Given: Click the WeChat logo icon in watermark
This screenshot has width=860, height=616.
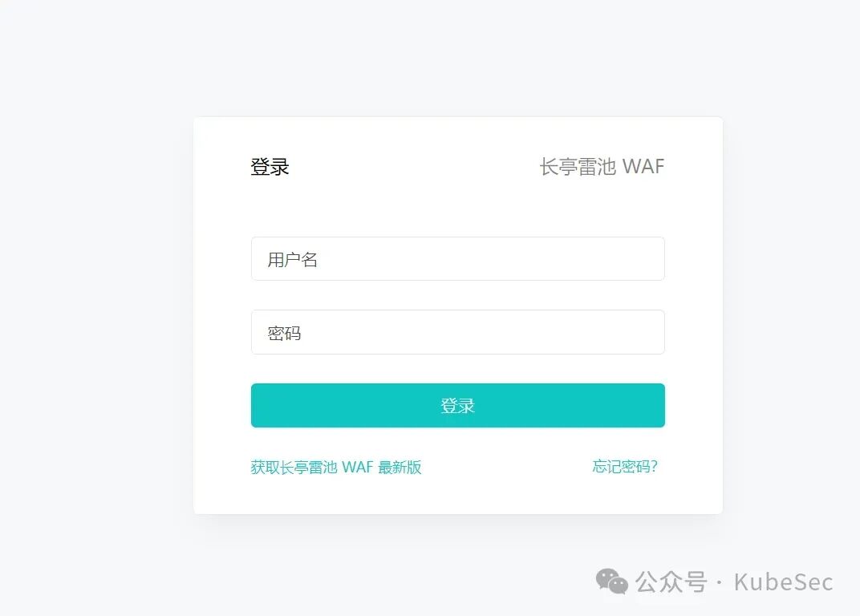Looking at the screenshot, I should pyautogui.click(x=611, y=582).
